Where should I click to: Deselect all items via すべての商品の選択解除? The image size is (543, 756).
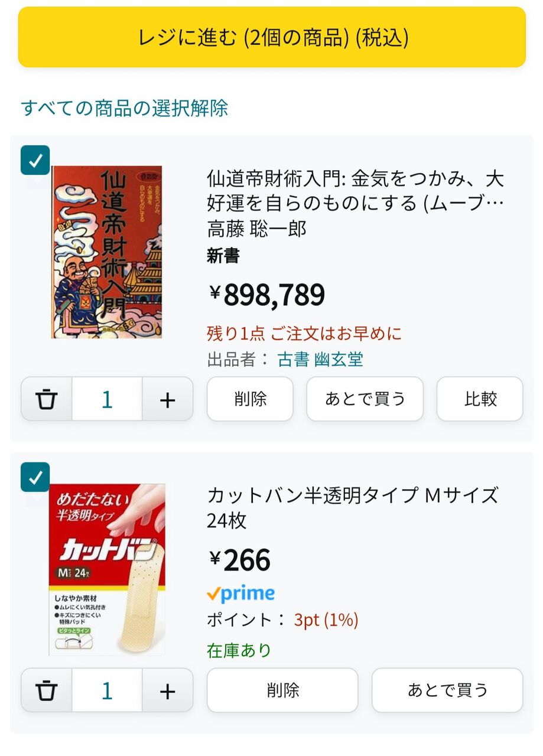tap(124, 108)
